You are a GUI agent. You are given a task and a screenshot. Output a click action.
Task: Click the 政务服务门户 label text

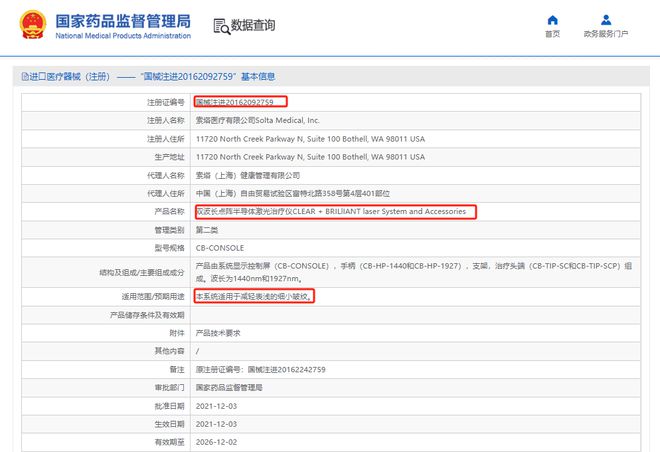click(606, 34)
